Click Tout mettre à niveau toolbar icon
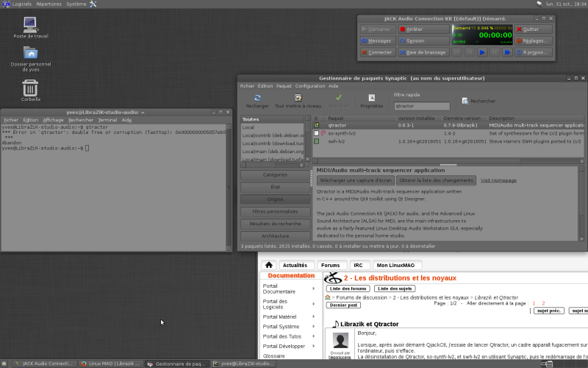The height and width of the screenshot is (368, 588). 298,98
